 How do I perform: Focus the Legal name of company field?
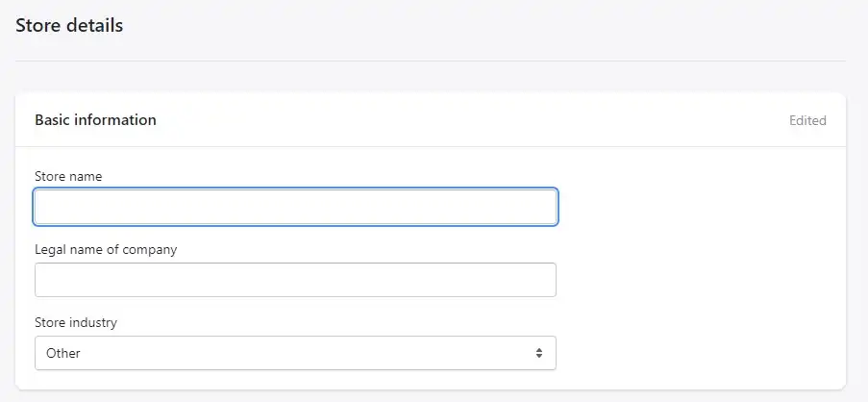pyautogui.click(x=295, y=280)
